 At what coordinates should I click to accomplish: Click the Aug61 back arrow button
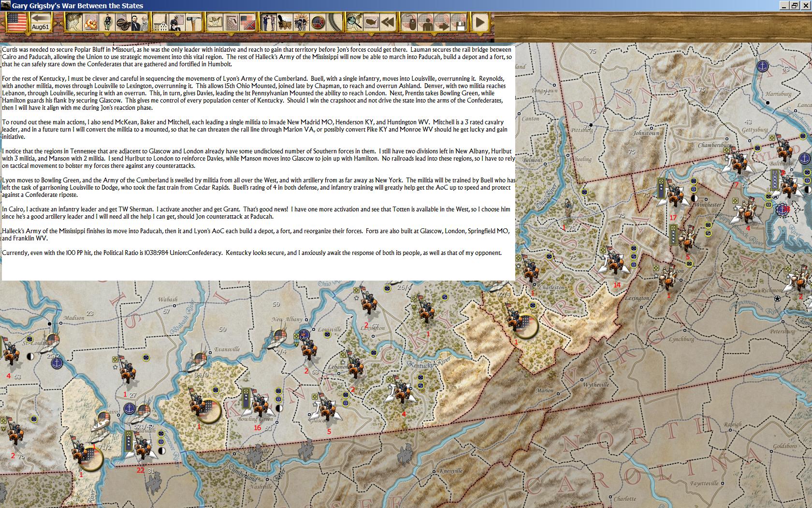pyautogui.click(x=41, y=22)
